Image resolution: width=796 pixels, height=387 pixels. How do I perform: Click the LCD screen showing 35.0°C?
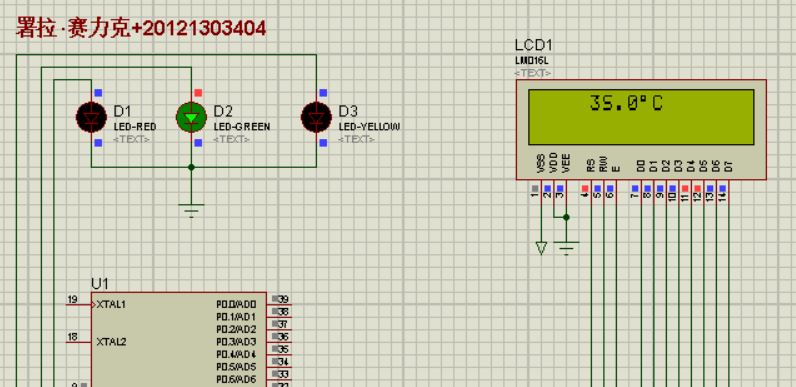pos(641,117)
